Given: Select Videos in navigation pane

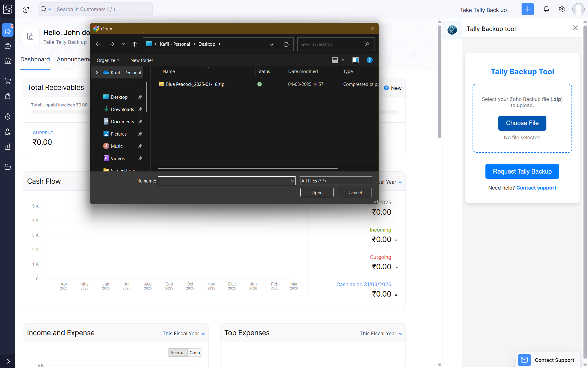Looking at the screenshot, I should 118,159.
